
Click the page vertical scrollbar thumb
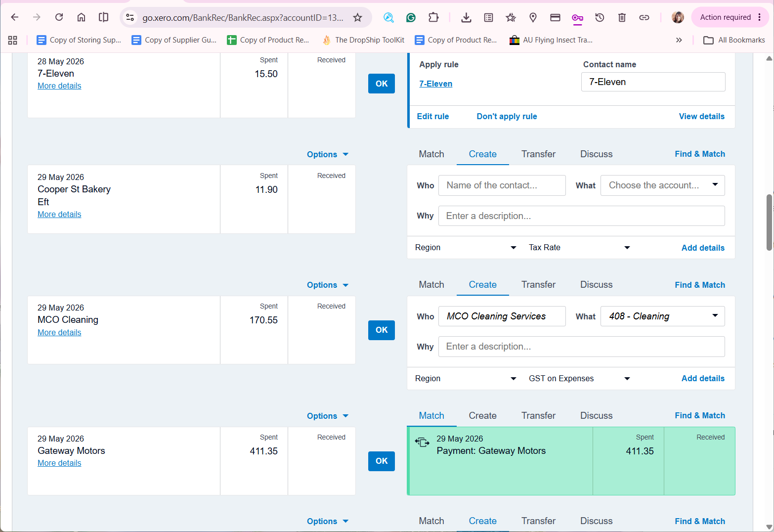769,222
